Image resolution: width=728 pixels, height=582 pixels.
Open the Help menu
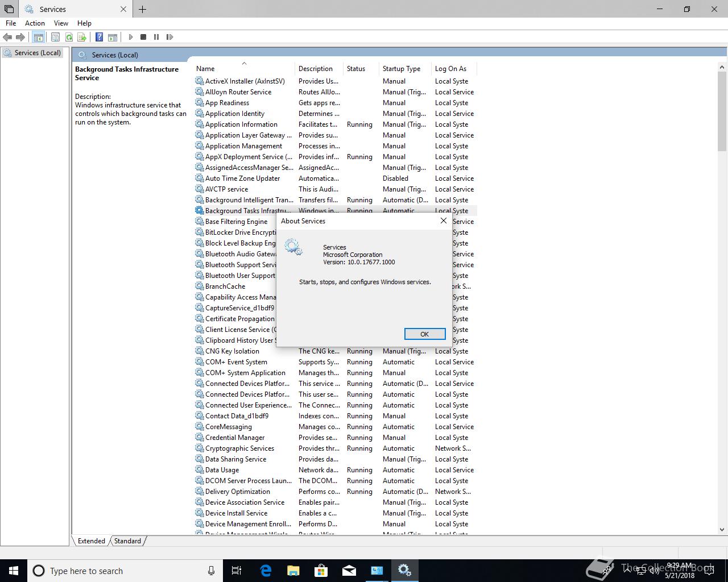coord(84,23)
